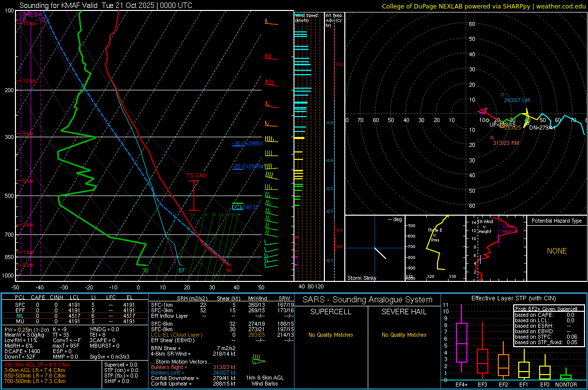Click the 'SARS - Sounding Analogue System' heading
The image size is (588, 390).
point(368,300)
